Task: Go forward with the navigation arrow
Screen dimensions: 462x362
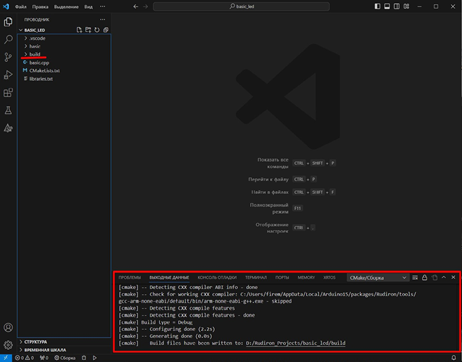Action: tap(145, 6)
